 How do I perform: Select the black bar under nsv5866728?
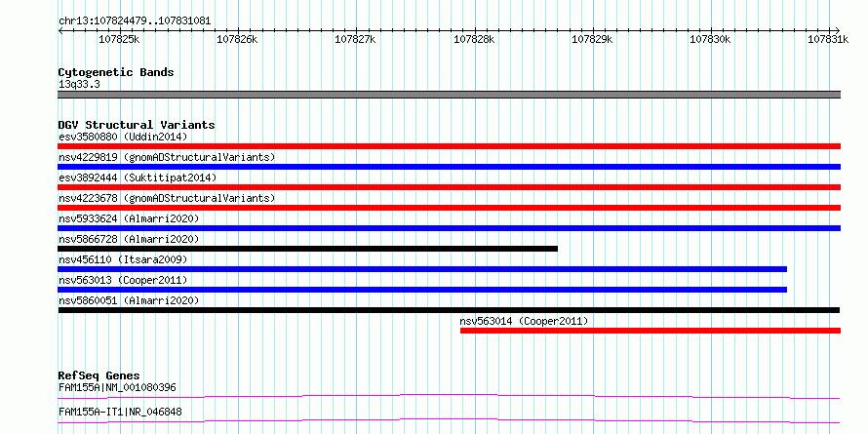pos(308,249)
